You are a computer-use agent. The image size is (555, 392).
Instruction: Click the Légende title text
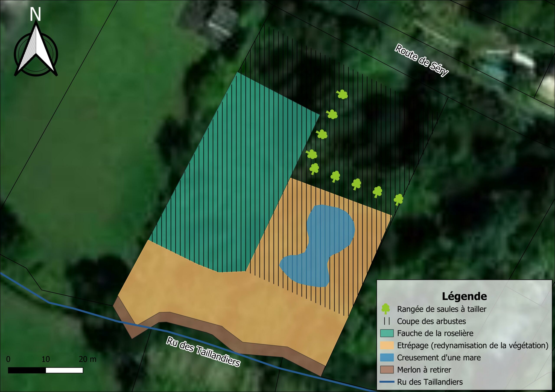coord(464,296)
